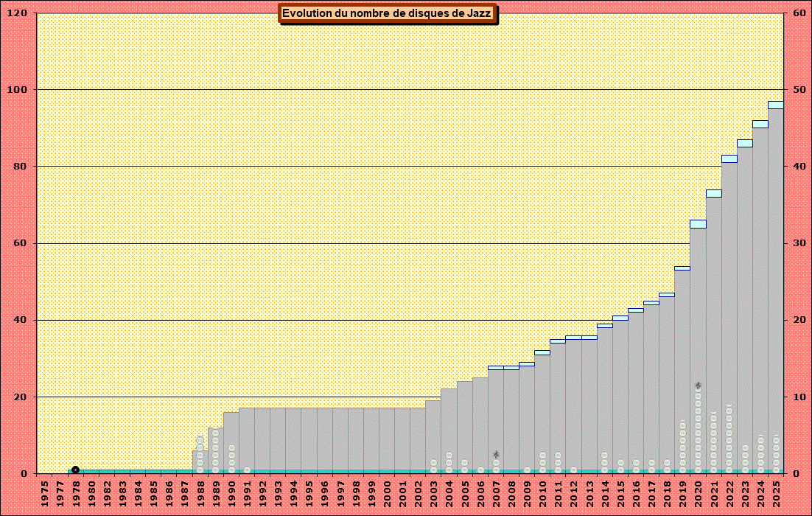Click the disc stack in the 1988 bar
This screenshot has height=516, width=812.
pos(200,455)
